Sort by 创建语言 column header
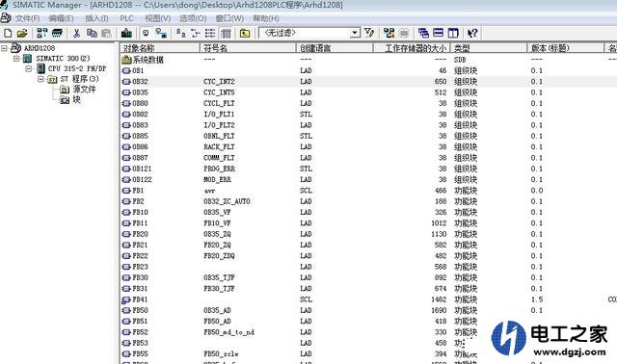This screenshot has width=617, height=364. point(335,48)
